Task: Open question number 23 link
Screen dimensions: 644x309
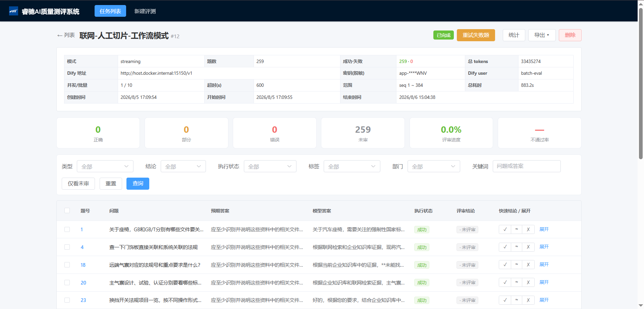Action: coord(83,300)
